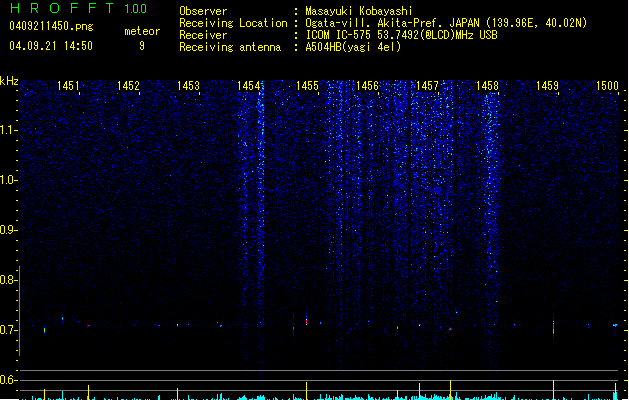Click the file name 0409211450.png

point(51,26)
